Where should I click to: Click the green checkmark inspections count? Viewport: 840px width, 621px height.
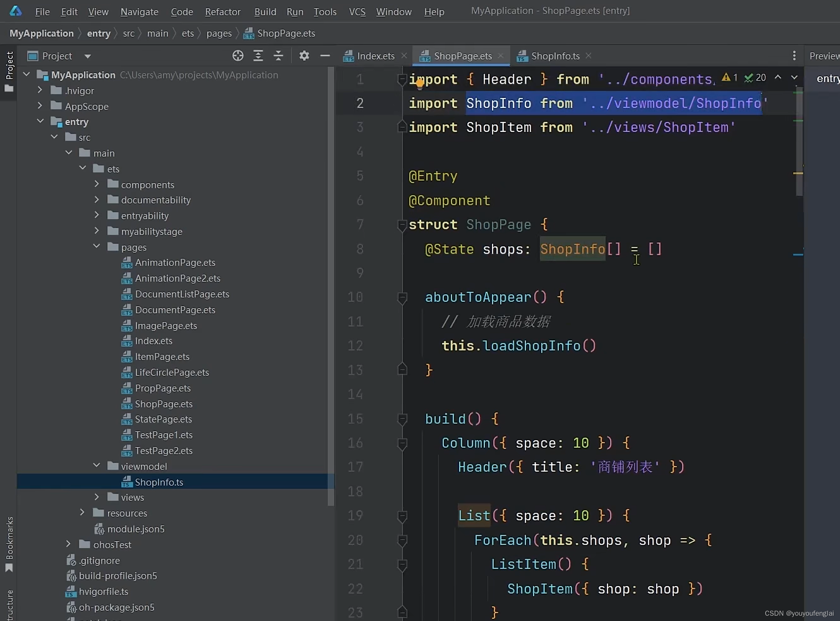pyautogui.click(x=755, y=78)
